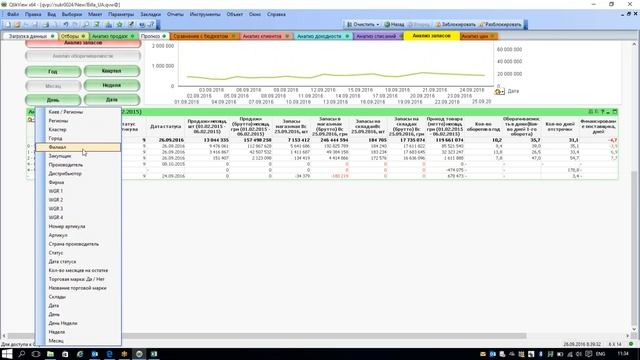Viewport: 640px width, 360px height.
Task: Open Excel from the taskbar
Action: tap(154, 354)
